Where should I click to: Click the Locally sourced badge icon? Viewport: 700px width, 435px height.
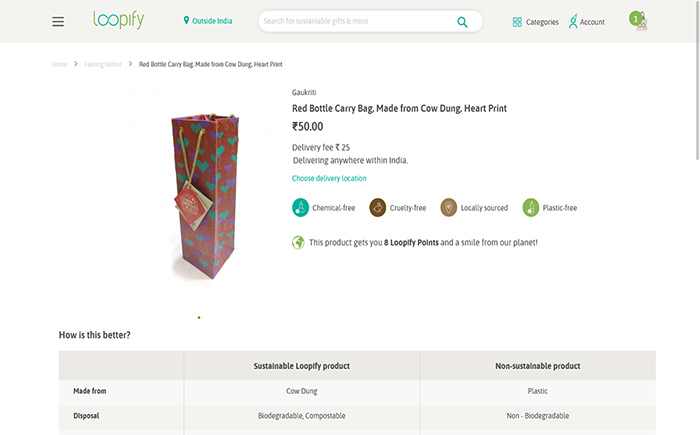tap(449, 208)
